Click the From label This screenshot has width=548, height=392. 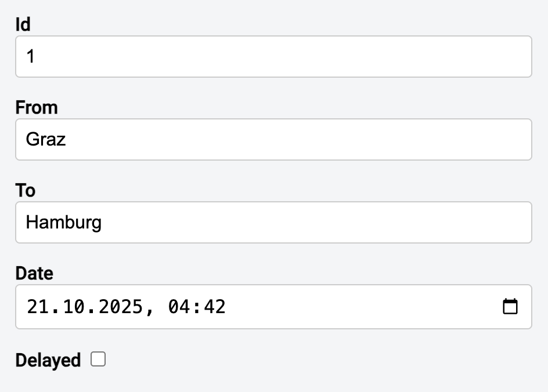(37, 108)
